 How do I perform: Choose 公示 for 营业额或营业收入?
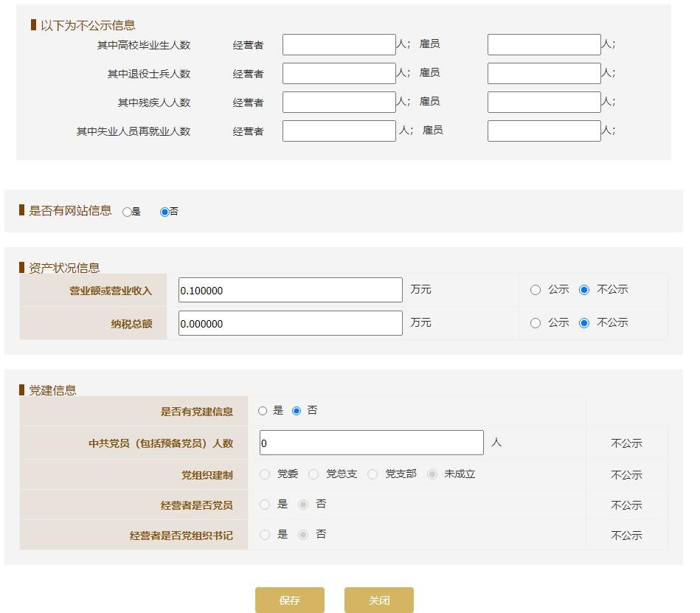point(536,290)
